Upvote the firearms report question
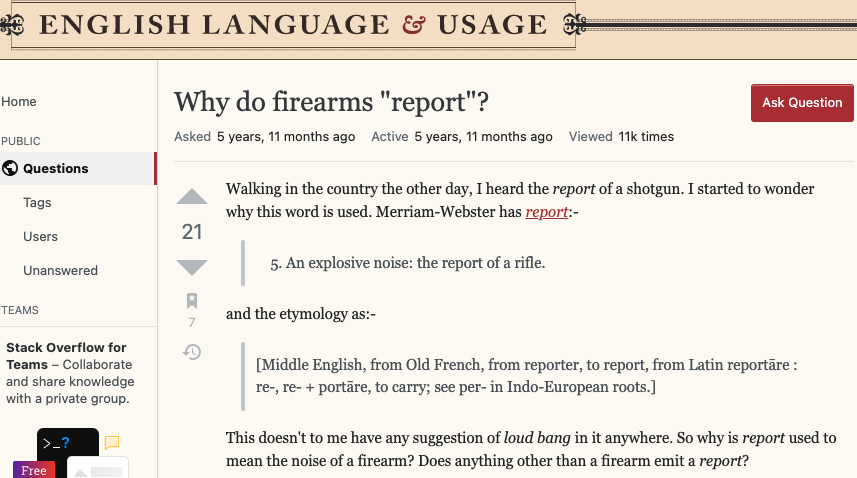The width and height of the screenshot is (857, 478). (192, 197)
